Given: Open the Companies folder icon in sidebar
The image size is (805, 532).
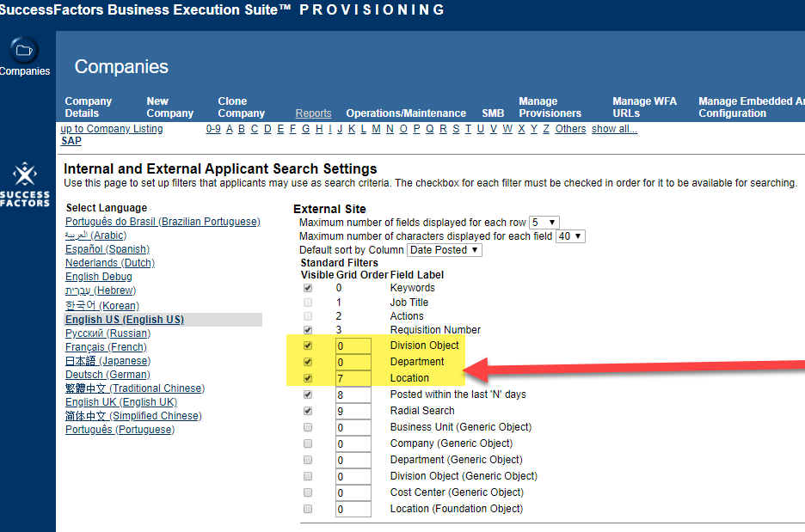Looking at the screenshot, I should tap(24, 50).
